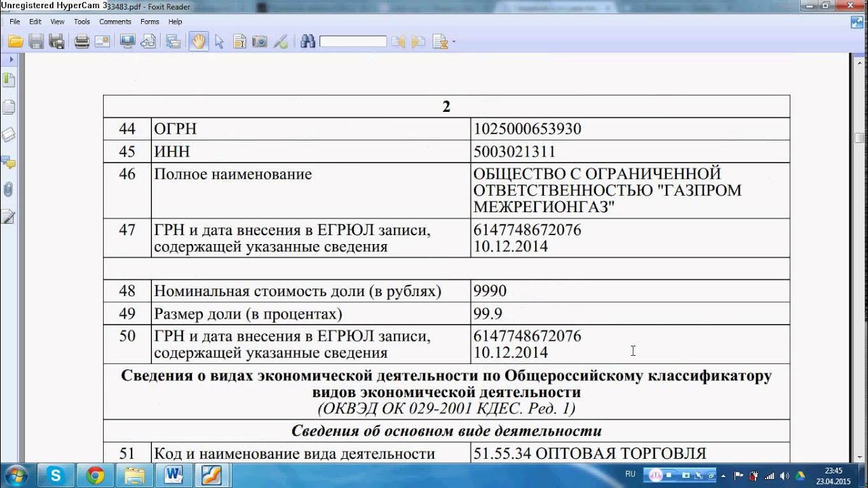Select the Hand tool
This screenshot has width=868, height=488.
199,42
